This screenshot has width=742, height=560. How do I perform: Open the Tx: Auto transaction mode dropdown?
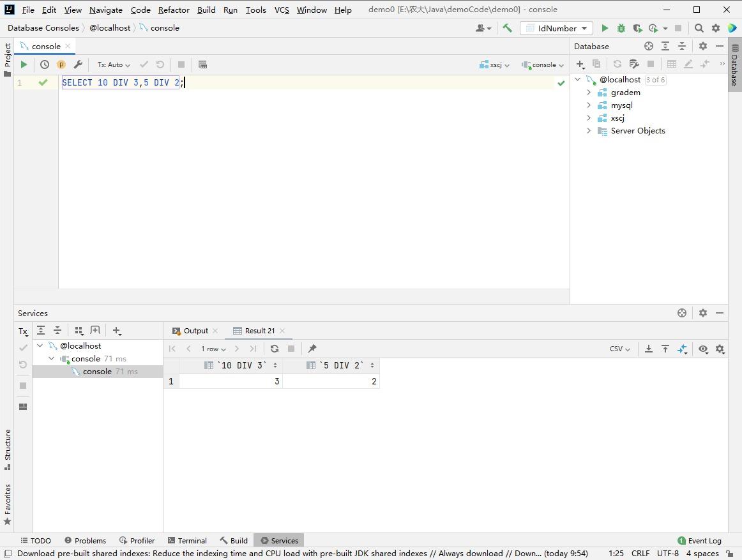[114, 64]
